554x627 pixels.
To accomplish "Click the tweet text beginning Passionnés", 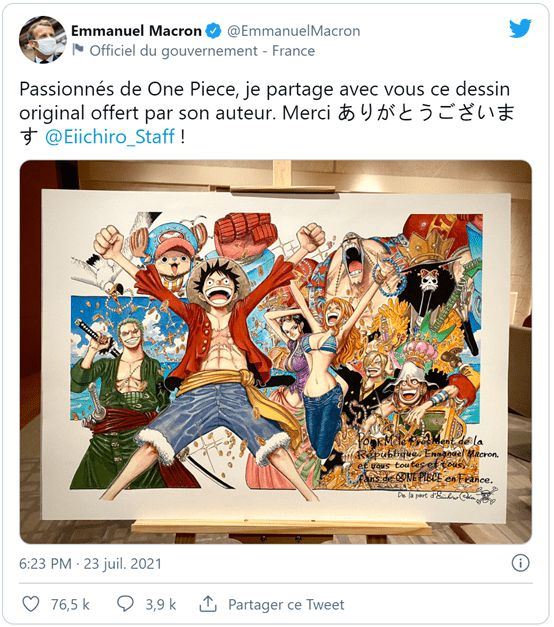I will tap(266, 113).
